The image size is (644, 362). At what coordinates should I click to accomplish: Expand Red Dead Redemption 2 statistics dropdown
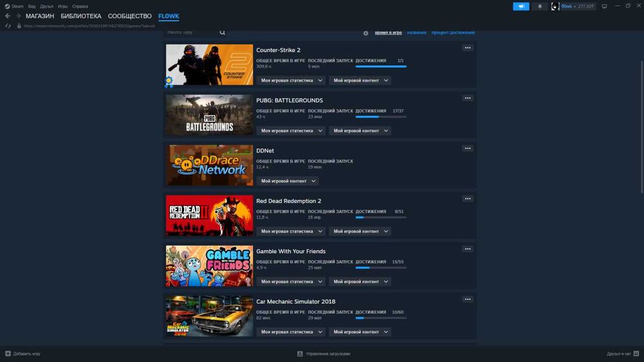(291, 231)
